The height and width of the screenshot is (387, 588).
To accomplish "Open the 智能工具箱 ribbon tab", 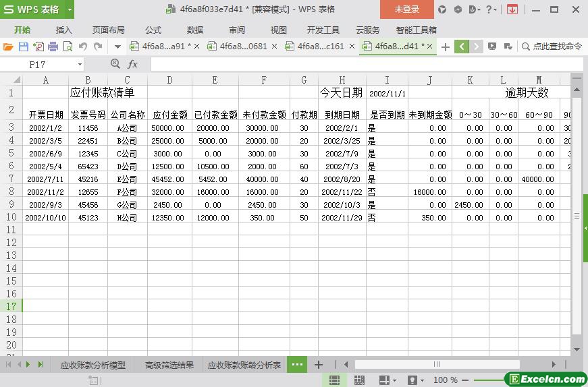I will pyautogui.click(x=417, y=30).
